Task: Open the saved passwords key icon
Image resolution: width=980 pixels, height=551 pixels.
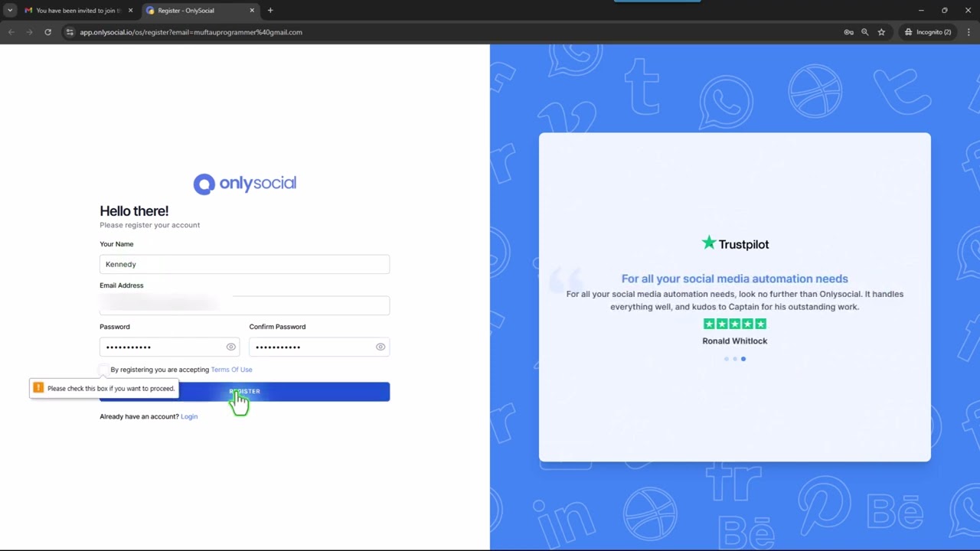Action: point(848,32)
